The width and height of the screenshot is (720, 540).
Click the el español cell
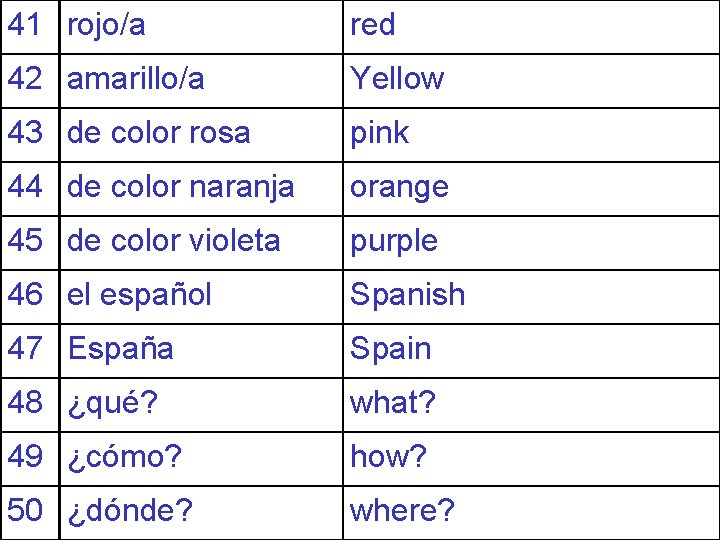tap(202, 297)
